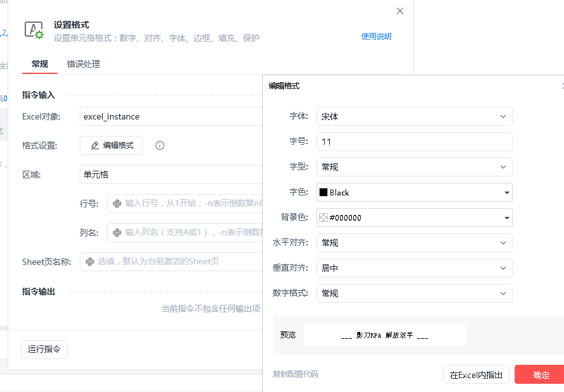The image size is (564, 392).
Task: Open the 字型 dropdown
Action: point(415,167)
